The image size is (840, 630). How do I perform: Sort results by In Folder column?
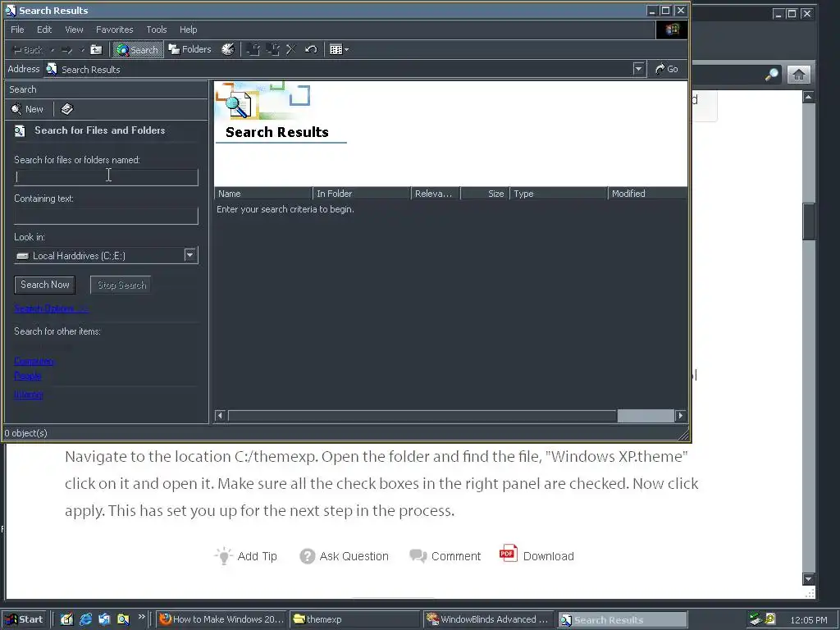pyautogui.click(x=362, y=194)
